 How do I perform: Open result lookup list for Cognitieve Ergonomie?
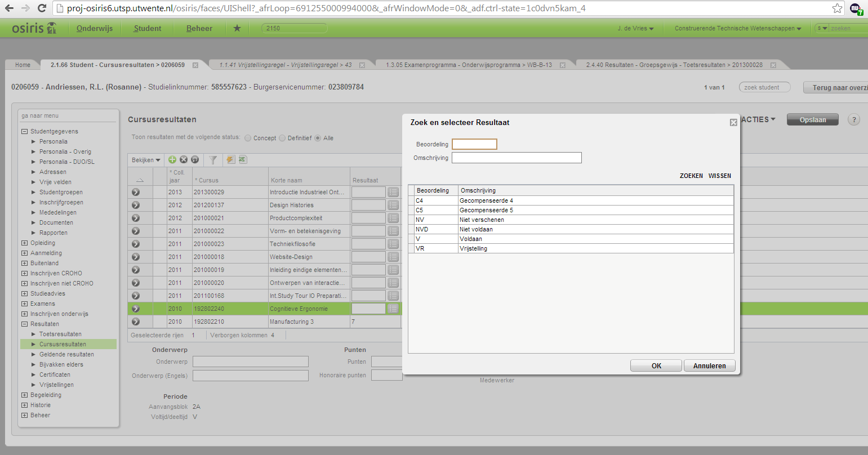(x=393, y=309)
